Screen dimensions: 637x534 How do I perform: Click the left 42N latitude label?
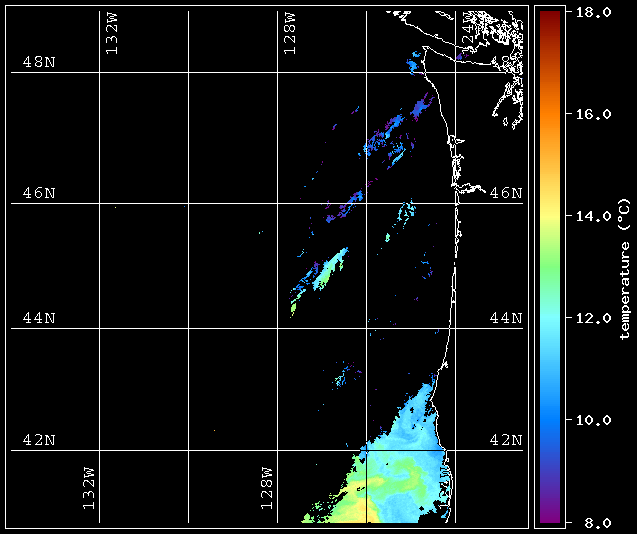click(x=39, y=440)
